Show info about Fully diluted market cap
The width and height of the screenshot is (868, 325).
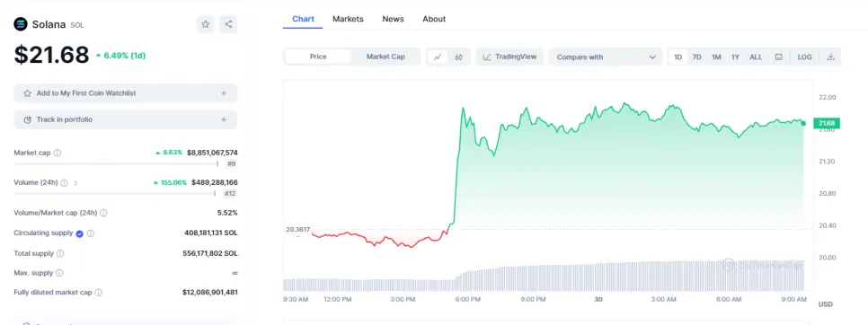[98, 293]
